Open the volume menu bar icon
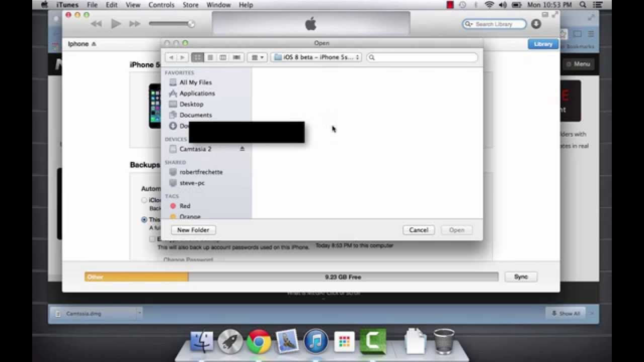The image size is (644, 362). click(503, 5)
